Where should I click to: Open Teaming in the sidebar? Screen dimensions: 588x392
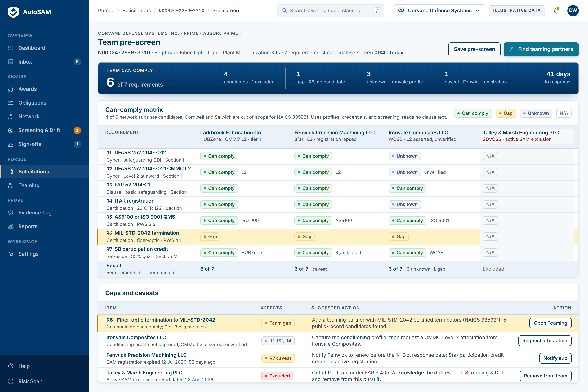[x=44, y=185]
